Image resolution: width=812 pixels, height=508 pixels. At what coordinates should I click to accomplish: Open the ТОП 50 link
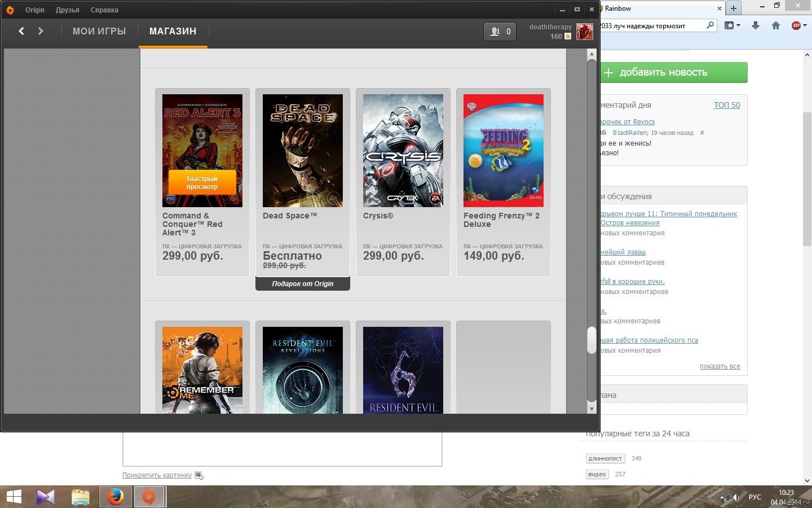tap(727, 105)
